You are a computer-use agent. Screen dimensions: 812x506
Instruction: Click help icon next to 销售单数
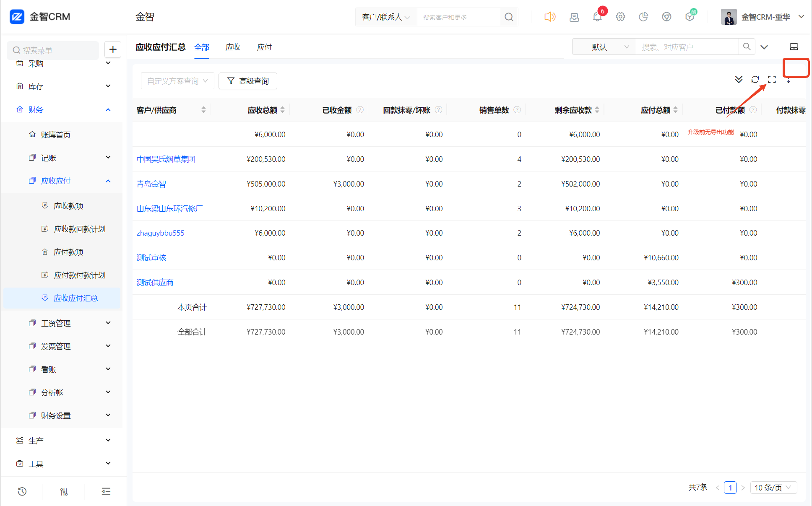click(517, 110)
